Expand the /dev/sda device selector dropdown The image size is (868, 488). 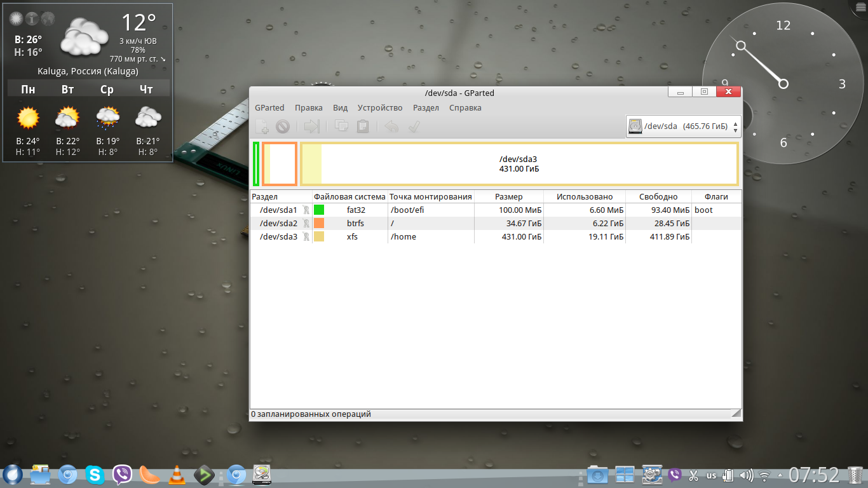click(683, 126)
